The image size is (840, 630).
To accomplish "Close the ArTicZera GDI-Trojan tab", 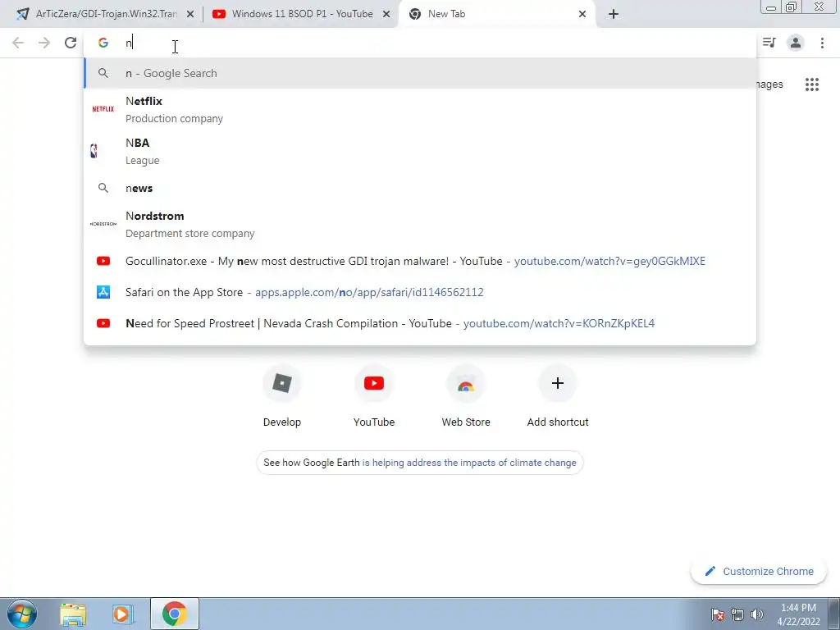I will point(189,15).
